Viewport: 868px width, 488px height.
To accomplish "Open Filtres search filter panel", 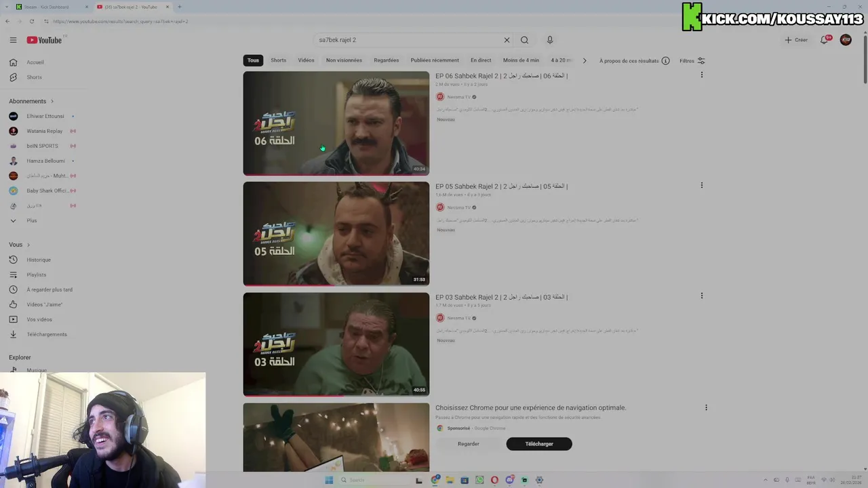I will click(692, 60).
